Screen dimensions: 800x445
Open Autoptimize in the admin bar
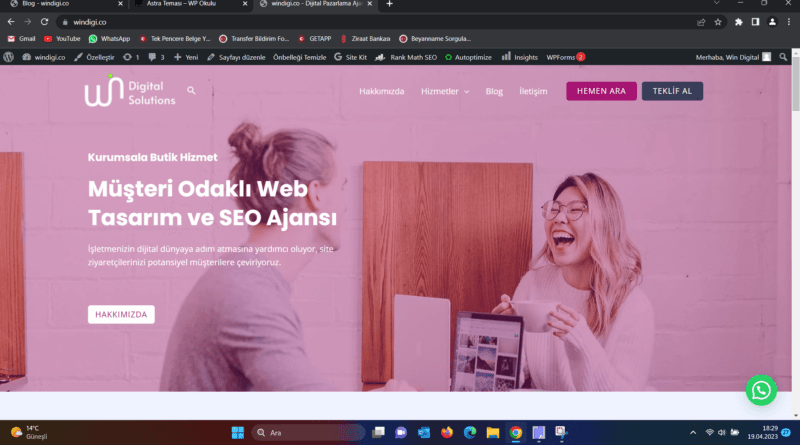[x=468, y=57]
